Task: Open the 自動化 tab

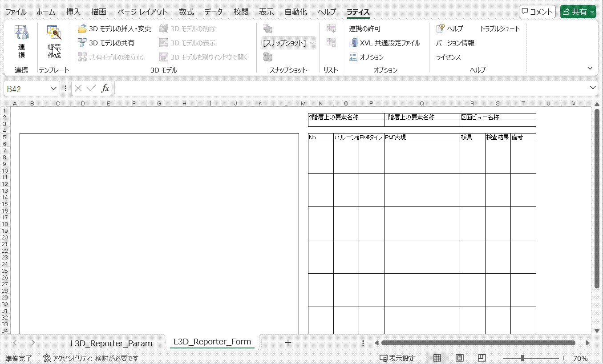Action: (295, 12)
